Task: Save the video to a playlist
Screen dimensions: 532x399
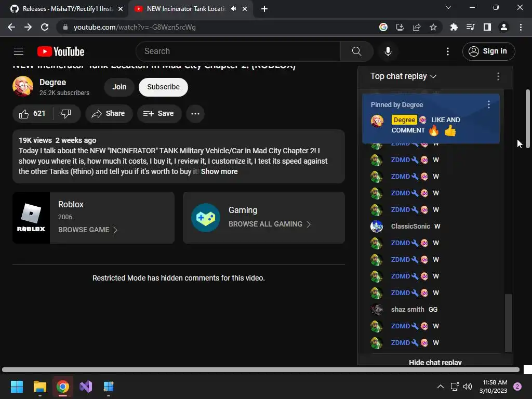Action: [x=159, y=114]
